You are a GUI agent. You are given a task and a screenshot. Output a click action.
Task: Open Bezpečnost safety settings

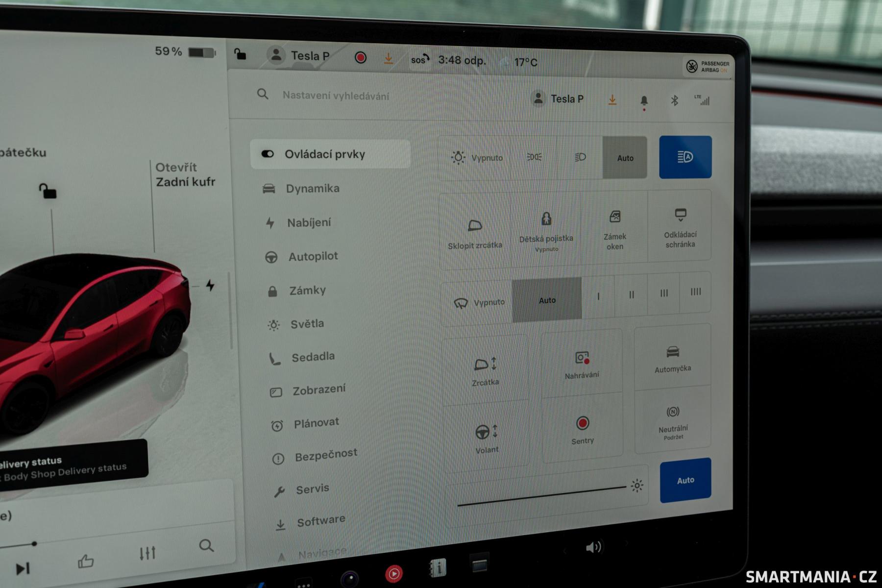click(315, 456)
